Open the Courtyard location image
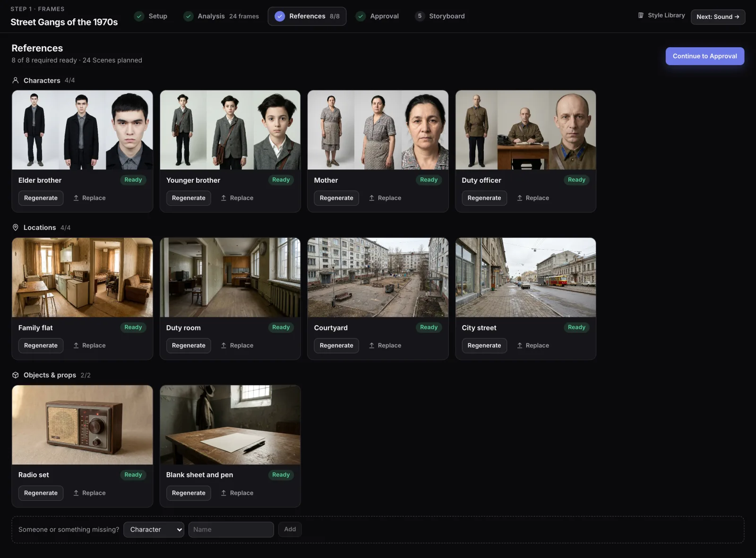 tap(378, 278)
